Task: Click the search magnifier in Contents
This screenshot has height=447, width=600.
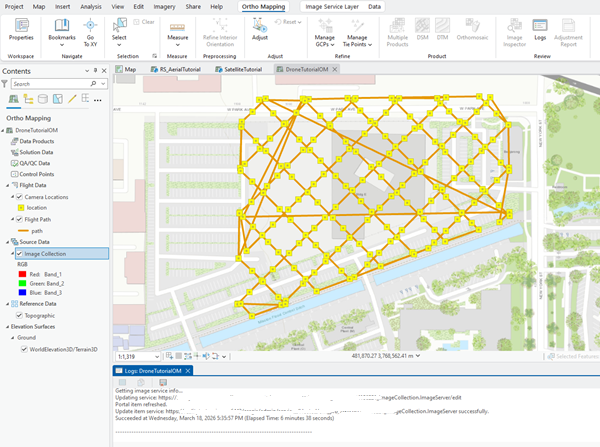Action: (x=93, y=83)
